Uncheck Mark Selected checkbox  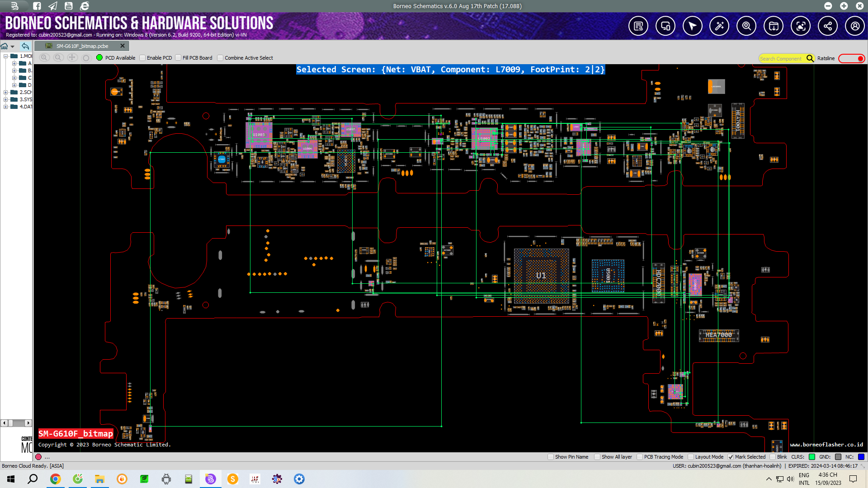[x=731, y=457]
